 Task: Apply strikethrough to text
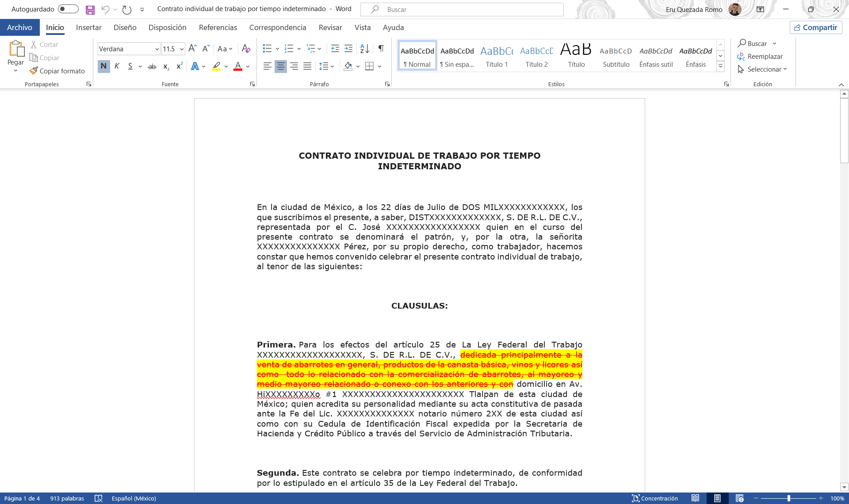click(x=152, y=66)
